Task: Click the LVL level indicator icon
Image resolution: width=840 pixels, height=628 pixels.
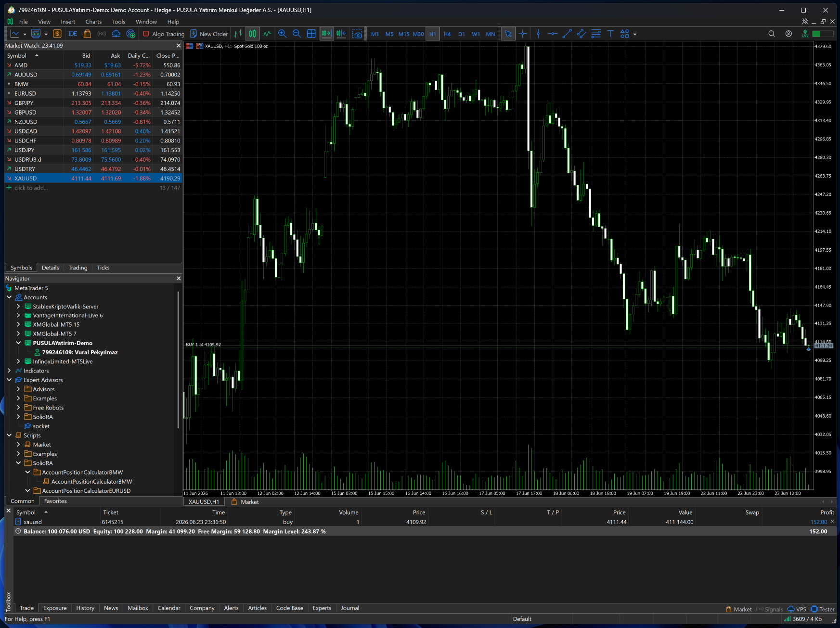Action: tap(805, 34)
